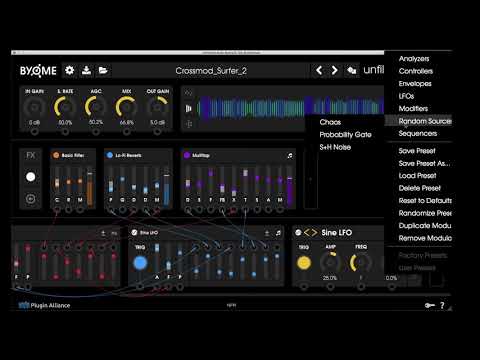Click the blue Sine LFO note icon
Screen dimensions: 480x360
click(x=278, y=233)
